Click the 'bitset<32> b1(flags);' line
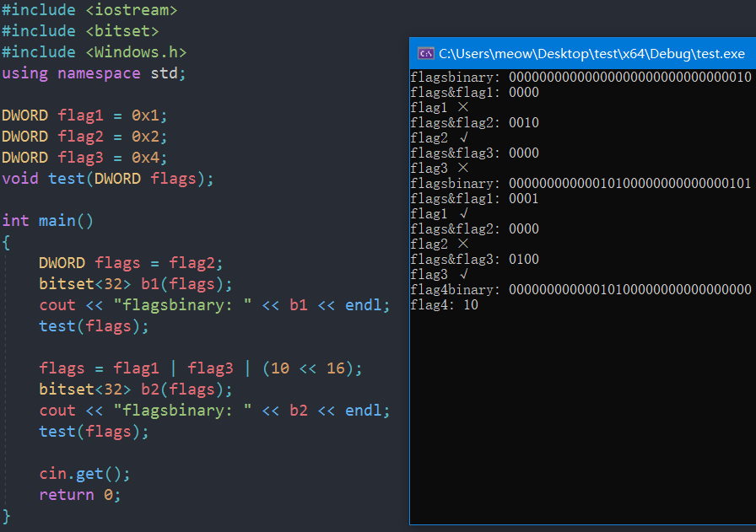 point(136,284)
